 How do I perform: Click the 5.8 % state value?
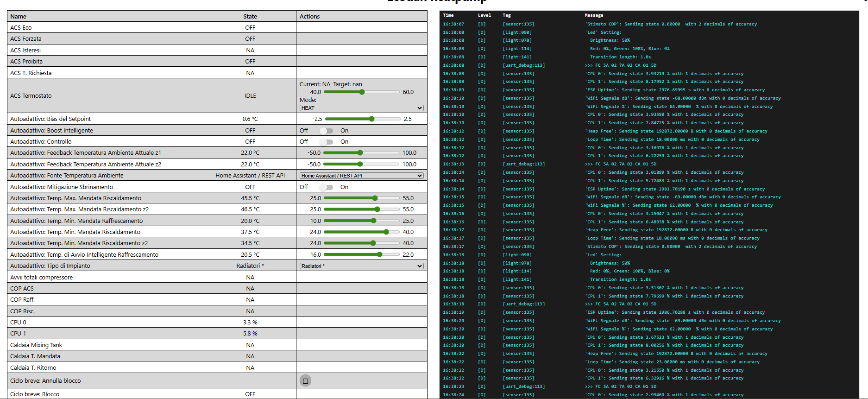250,334
